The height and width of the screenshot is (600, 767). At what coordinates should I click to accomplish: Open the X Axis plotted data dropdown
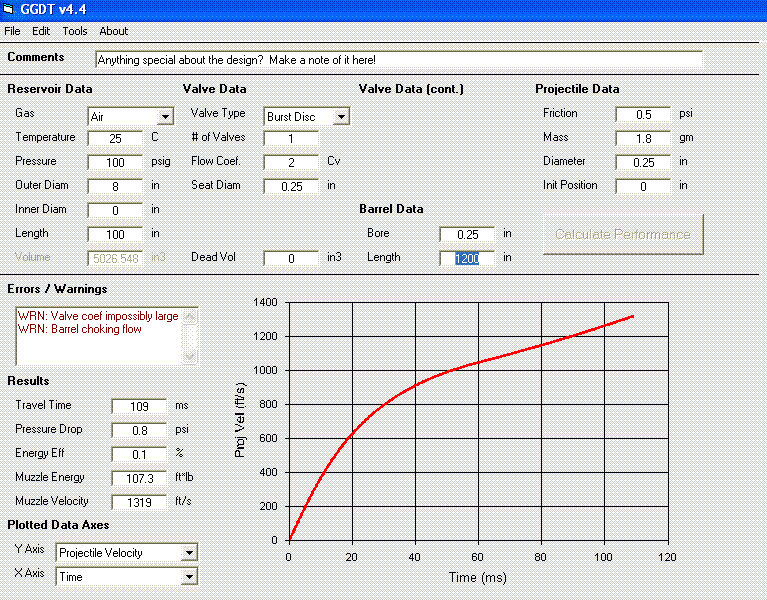pyautogui.click(x=189, y=577)
